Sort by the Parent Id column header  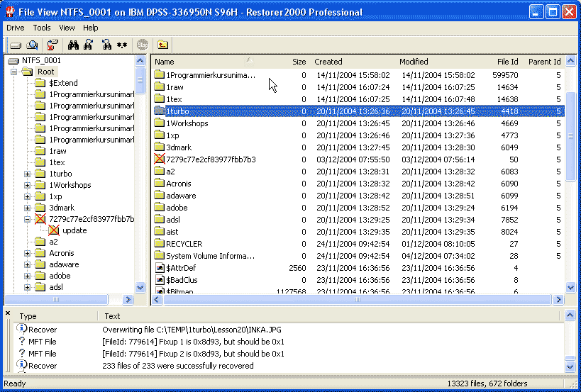tap(543, 62)
